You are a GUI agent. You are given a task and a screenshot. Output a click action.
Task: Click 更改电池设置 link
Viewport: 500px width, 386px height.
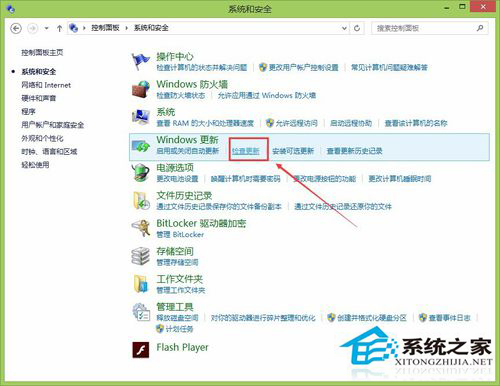coord(177,179)
